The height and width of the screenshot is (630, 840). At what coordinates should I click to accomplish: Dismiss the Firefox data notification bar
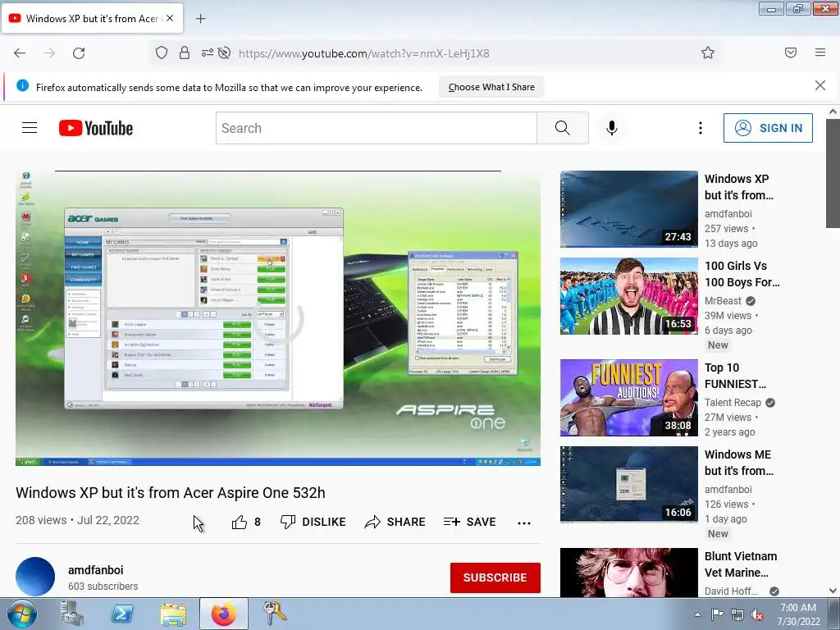point(820,85)
